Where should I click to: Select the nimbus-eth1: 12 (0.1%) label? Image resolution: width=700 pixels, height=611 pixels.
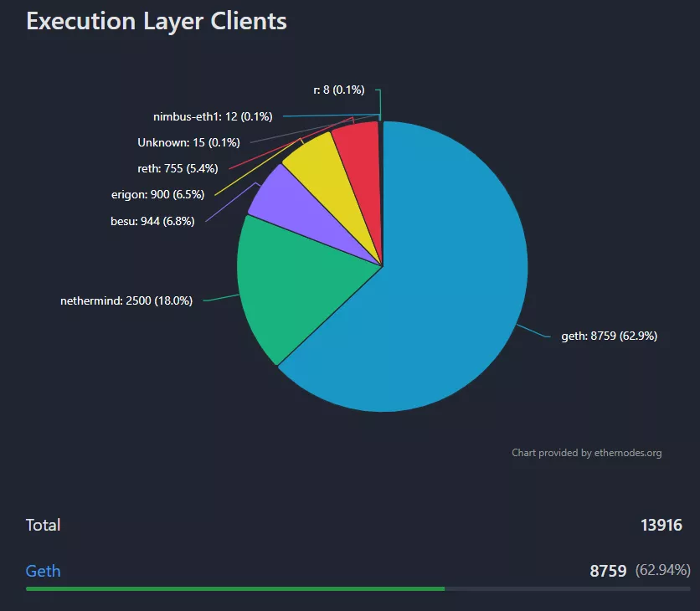click(x=213, y=116)
